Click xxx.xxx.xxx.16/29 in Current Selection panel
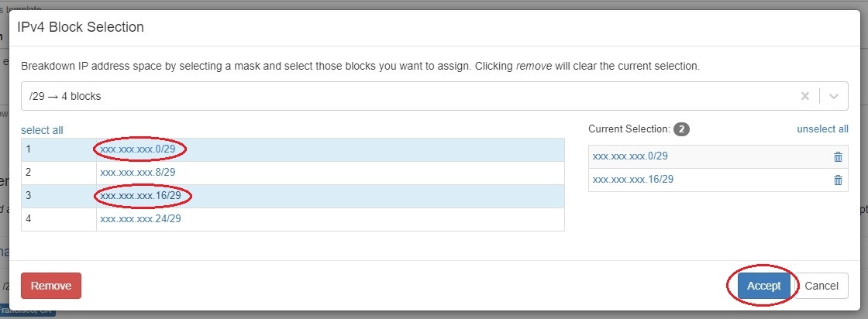Image resolution: width=868 pixels, height=319 pixels. click(x=633, y=180)
